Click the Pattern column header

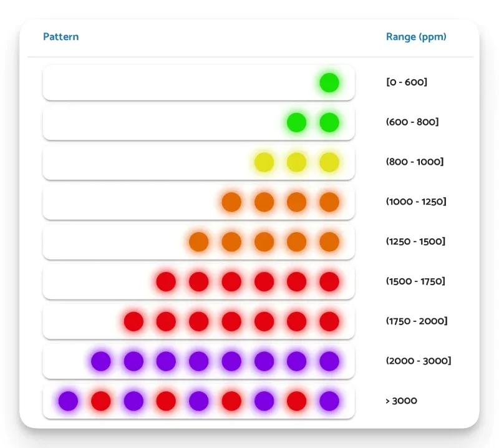[x=61, y=37]
